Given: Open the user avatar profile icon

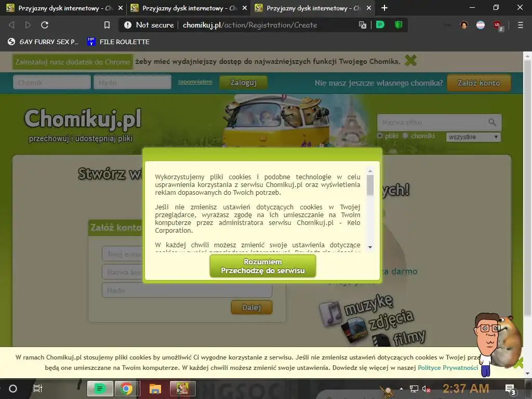Looking at the screenshot, I should 464,25.
